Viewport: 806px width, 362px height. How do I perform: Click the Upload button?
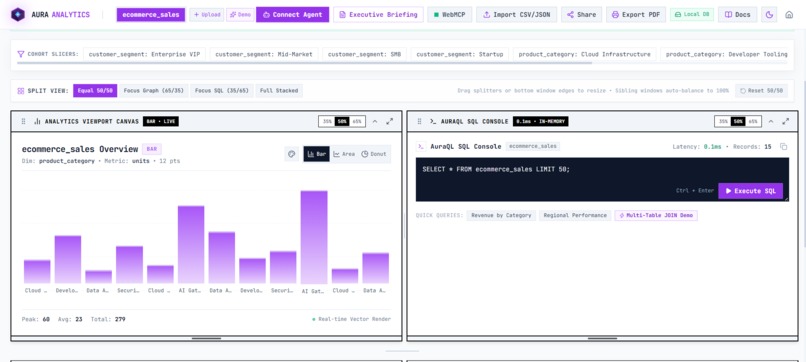click(207, 14)
